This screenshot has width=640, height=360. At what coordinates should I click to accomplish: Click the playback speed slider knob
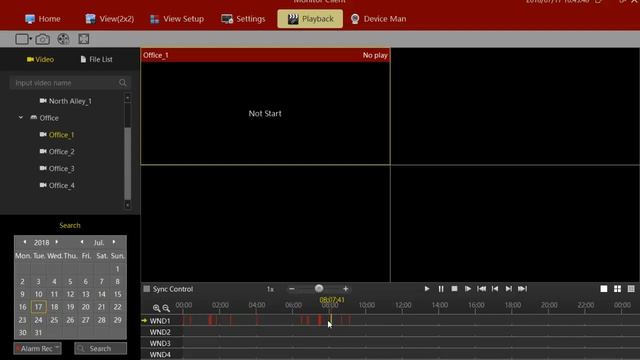tap(319, 289)
